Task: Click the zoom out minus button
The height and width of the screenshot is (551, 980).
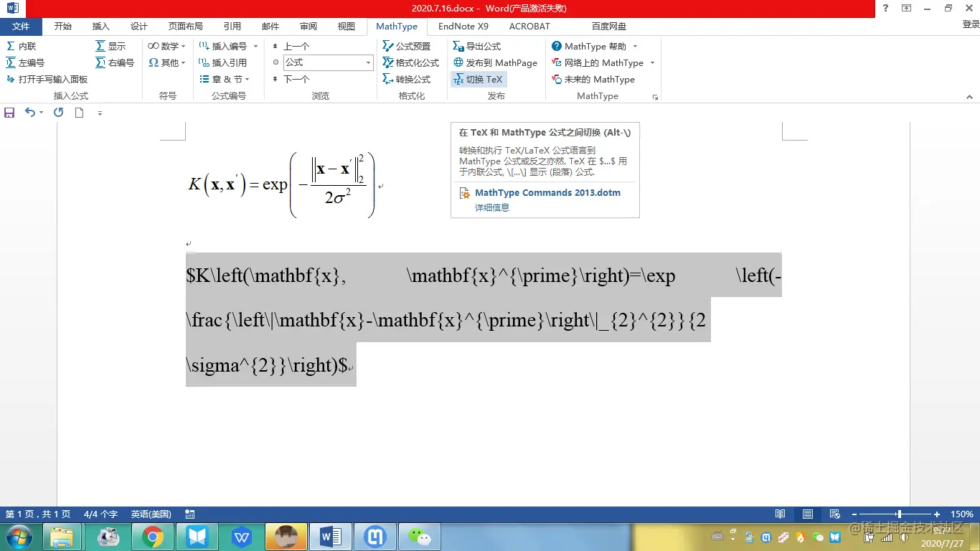Action: coord(853,514)
